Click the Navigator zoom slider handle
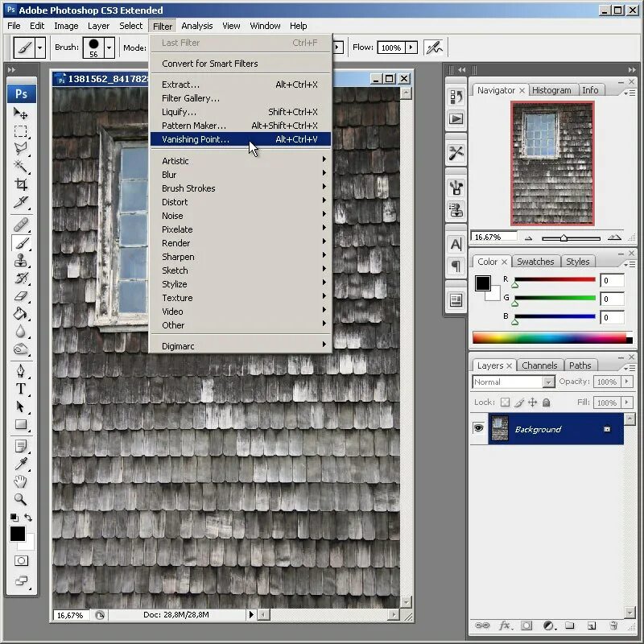 [x=564, y=237]
